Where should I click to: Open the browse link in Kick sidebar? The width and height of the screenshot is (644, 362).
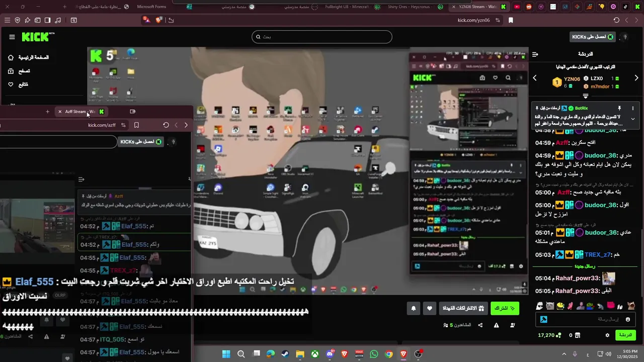click(19, 71)
